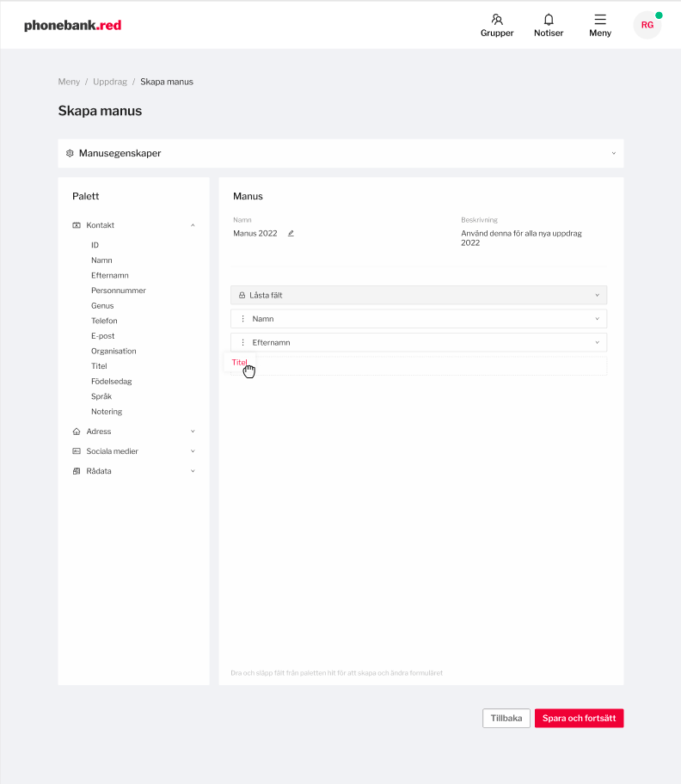Expand the Manusegenskaper panel

click(x=613, y=153)
